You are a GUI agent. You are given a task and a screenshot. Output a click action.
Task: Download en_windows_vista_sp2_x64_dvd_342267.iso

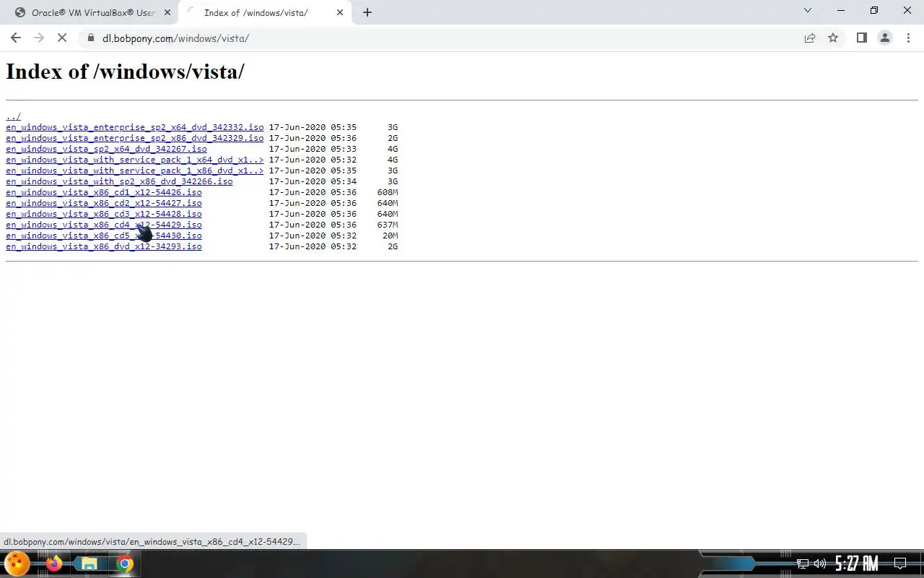coord(106,149)
